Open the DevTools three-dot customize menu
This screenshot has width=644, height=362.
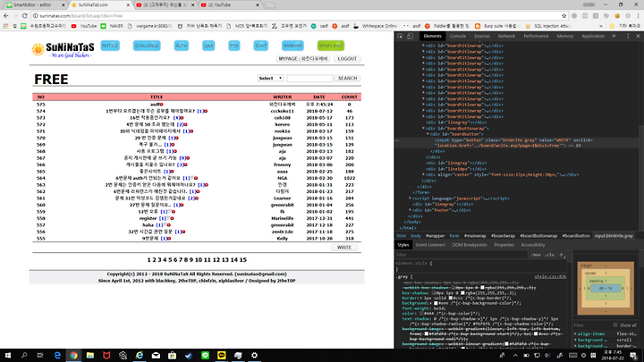click(x=628, y=36)
